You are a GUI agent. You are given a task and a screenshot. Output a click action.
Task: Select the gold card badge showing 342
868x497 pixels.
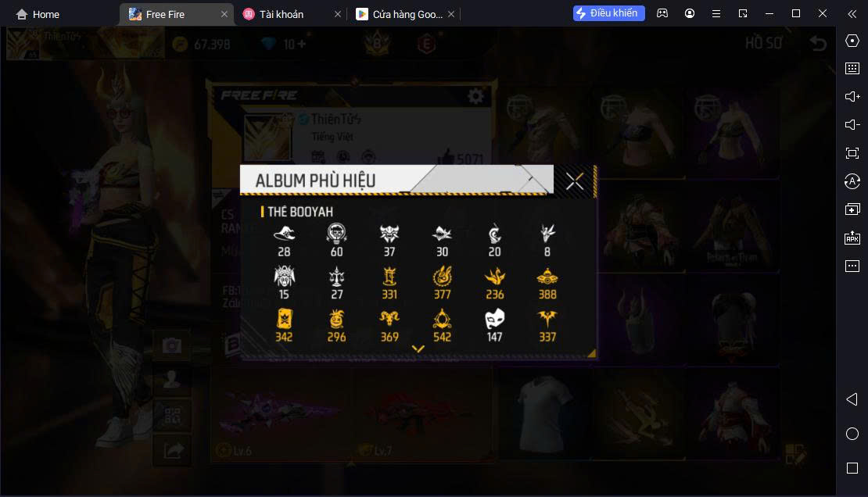point(284,325)
